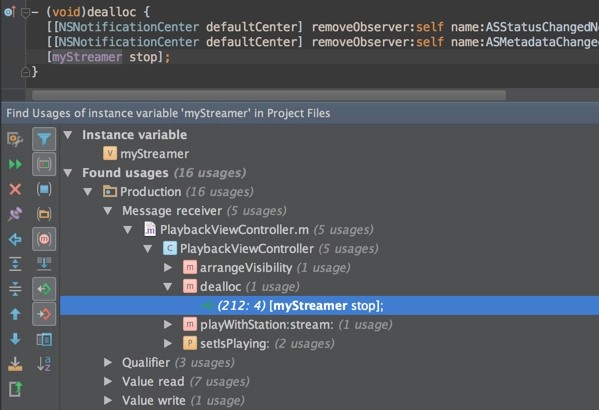Close the Find Usages tab with red X
Viewport: 599px width, 410px height.
pyautogui.click(x=15, y=189)
